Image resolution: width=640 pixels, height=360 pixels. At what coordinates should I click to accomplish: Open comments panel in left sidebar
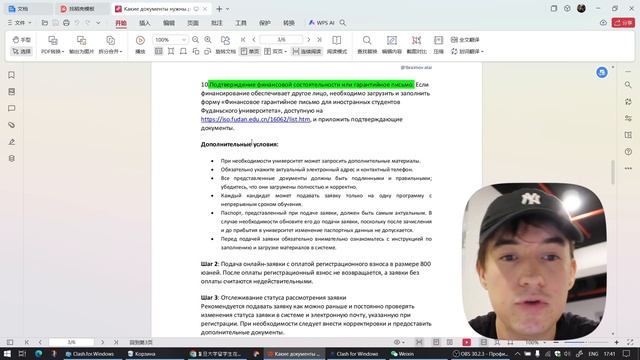[11, 109]
